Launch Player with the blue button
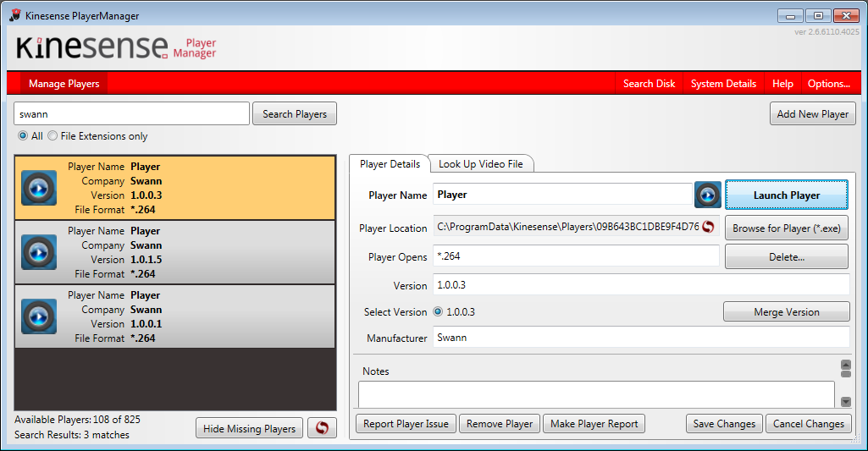The width and height of the screenshot is (868, 451). pos(787,195)
